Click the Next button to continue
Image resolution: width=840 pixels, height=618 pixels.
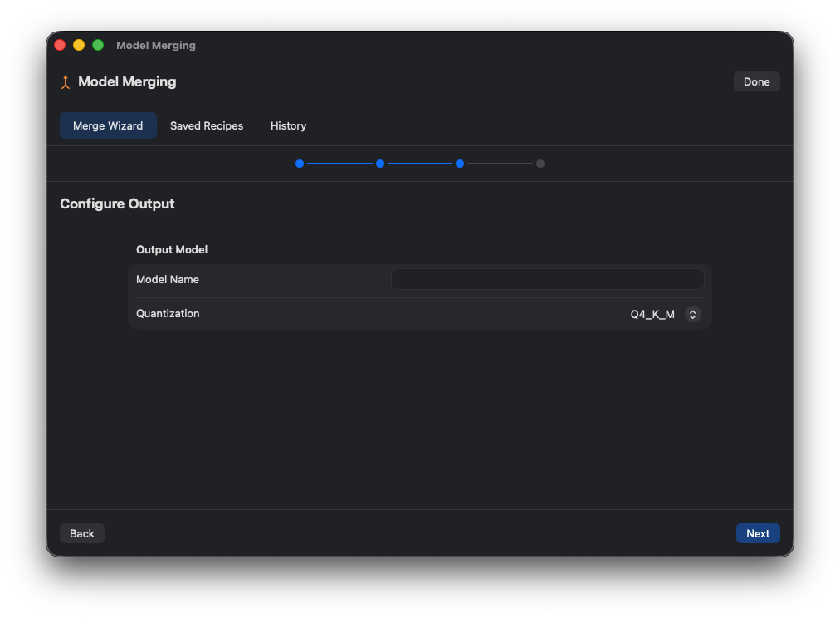tap(757, 532)
